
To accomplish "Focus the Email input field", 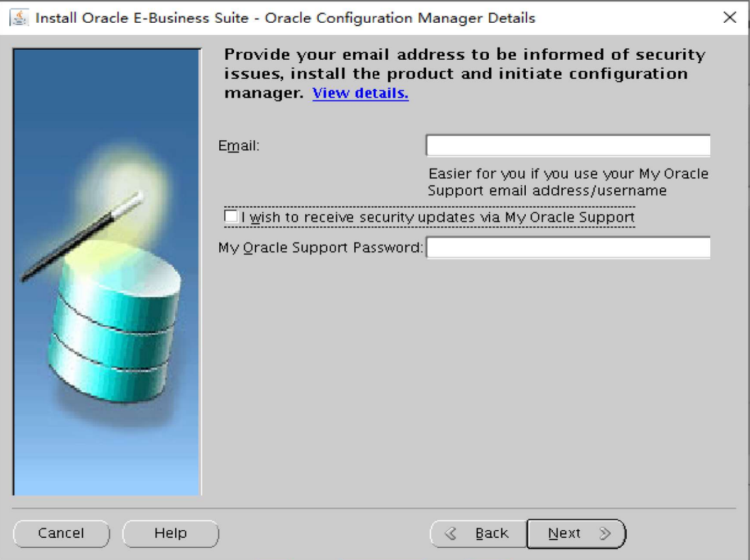I will pyautogui.click(x=568, y=145).
